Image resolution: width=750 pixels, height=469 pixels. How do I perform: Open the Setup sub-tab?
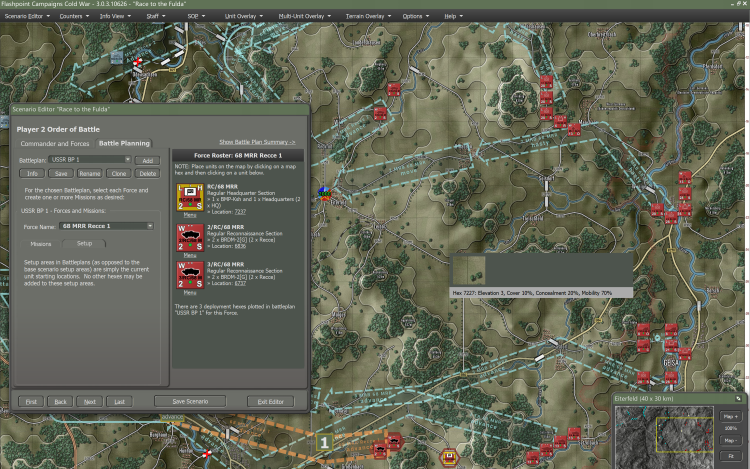84,243
